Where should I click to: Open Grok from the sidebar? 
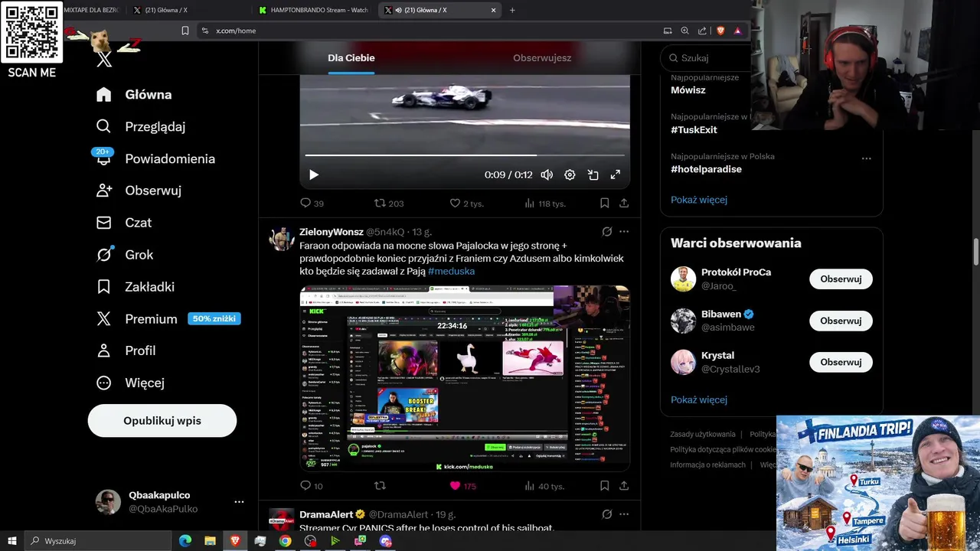coord(125,255)
